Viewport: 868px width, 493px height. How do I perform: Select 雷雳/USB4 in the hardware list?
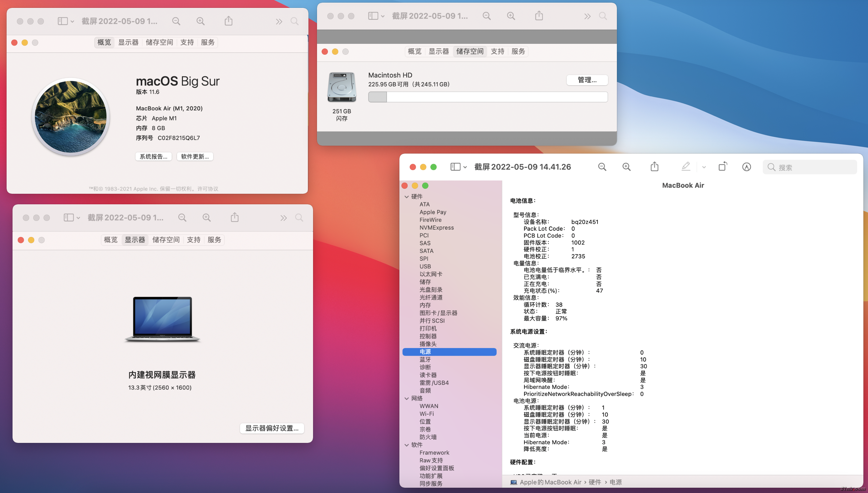(434, 383)
